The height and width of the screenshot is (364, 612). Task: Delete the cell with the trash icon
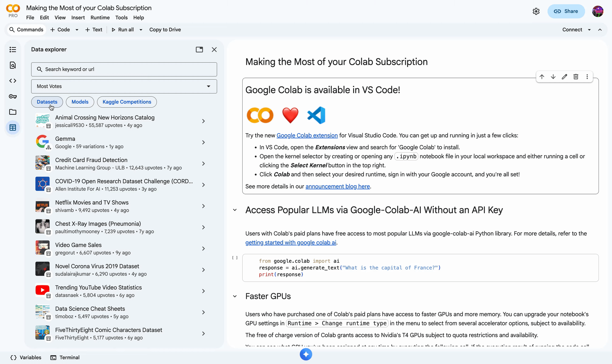point(576,76)
